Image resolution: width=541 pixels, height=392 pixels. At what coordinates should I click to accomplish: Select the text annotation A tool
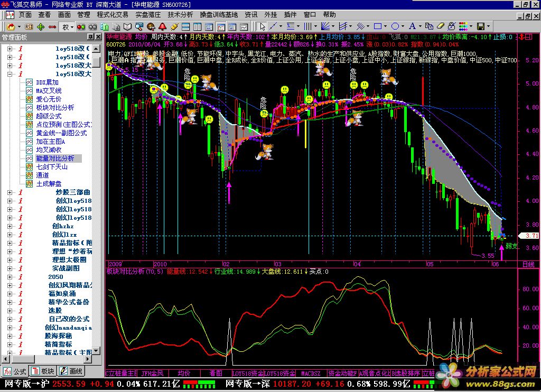412,26
